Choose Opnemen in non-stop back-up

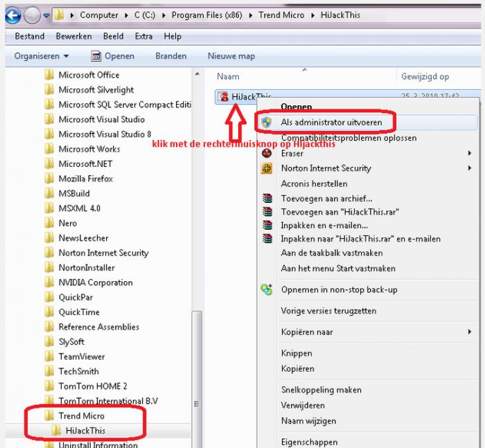click(x=339, y=289)
